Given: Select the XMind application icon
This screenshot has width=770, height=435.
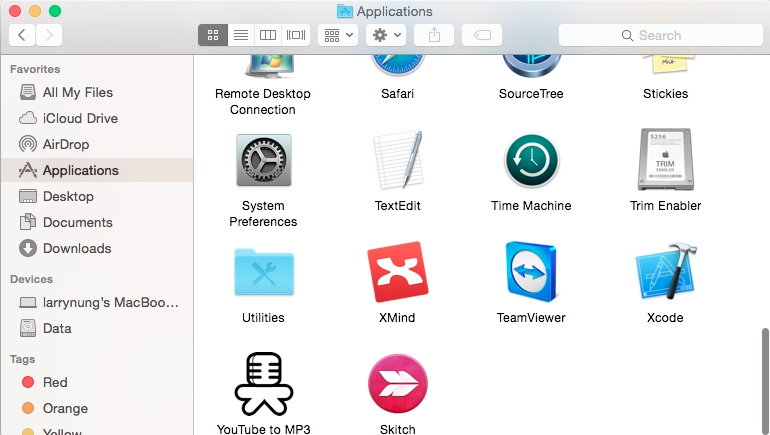Looking at the screenshot, I should [398, 272].
